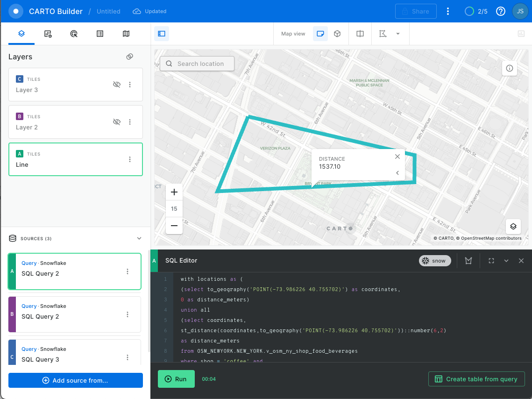
Task: Switch to the Widgets tab
Action: pyautogui.click(x=48, y=34)
